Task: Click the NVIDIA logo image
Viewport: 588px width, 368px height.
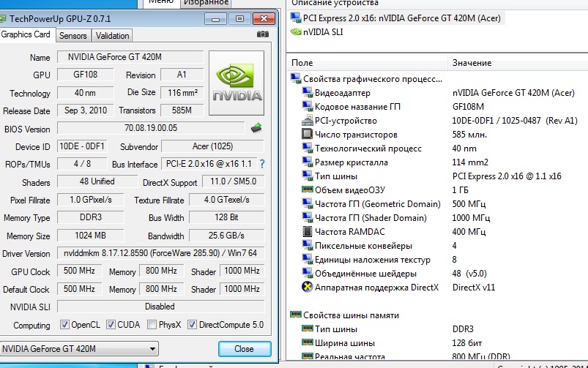Action: 237,83
